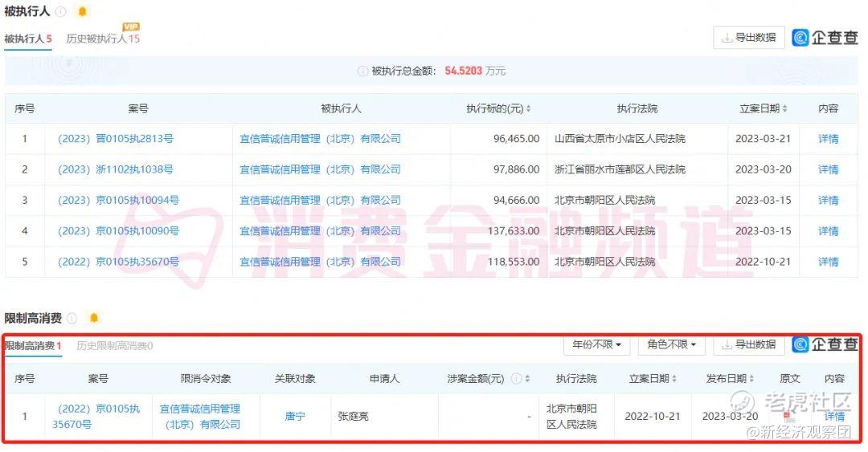Click the info icon next to 涉案金额(元)

click(516, 378)
